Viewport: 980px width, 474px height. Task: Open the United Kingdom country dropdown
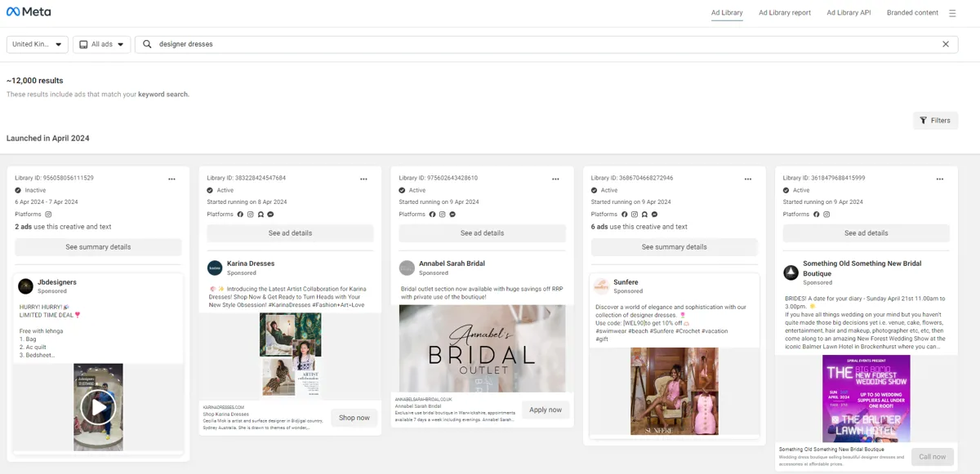coord(38,44)
